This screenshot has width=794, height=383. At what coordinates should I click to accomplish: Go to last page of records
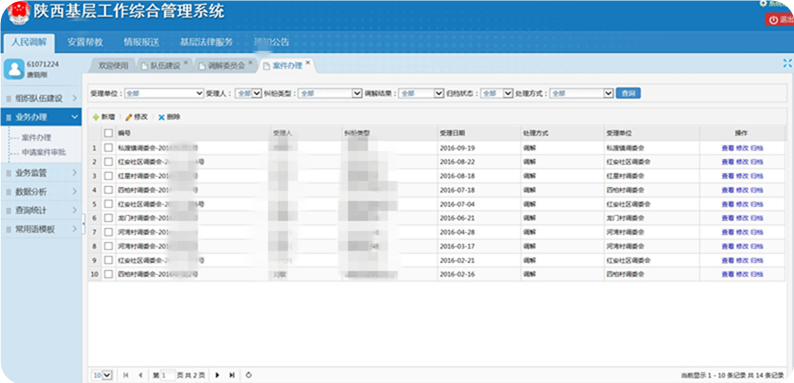pos(232,375)
